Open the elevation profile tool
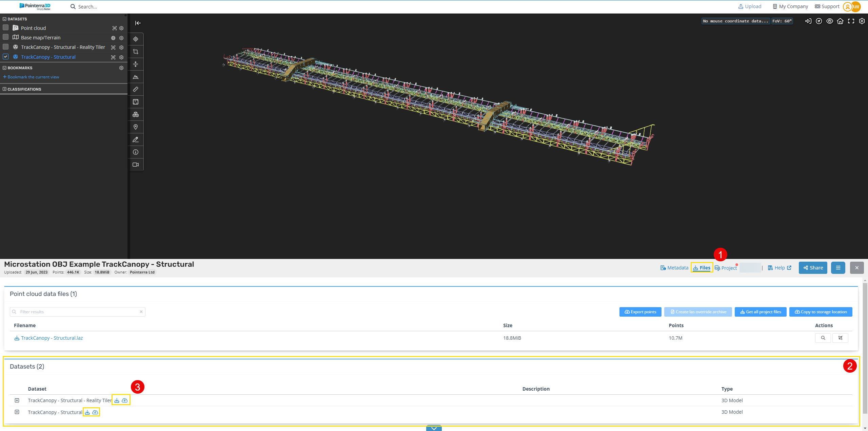Viewport: 868px width, 431px height. [136, 77]
